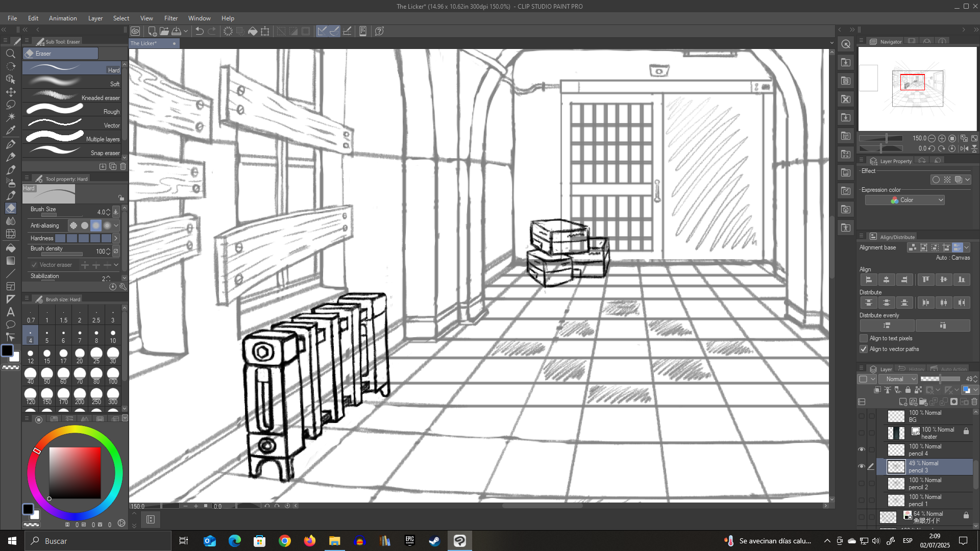Expand the Hardness options arrow
The width and height of the screenshot is (980, 551).
point(116,238)
